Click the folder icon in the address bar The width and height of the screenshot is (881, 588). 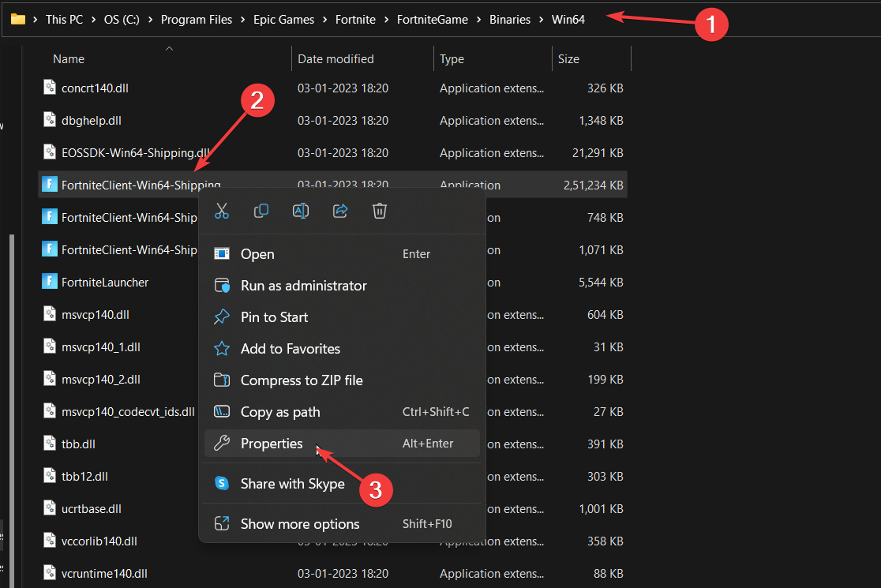tap(18, 19)
